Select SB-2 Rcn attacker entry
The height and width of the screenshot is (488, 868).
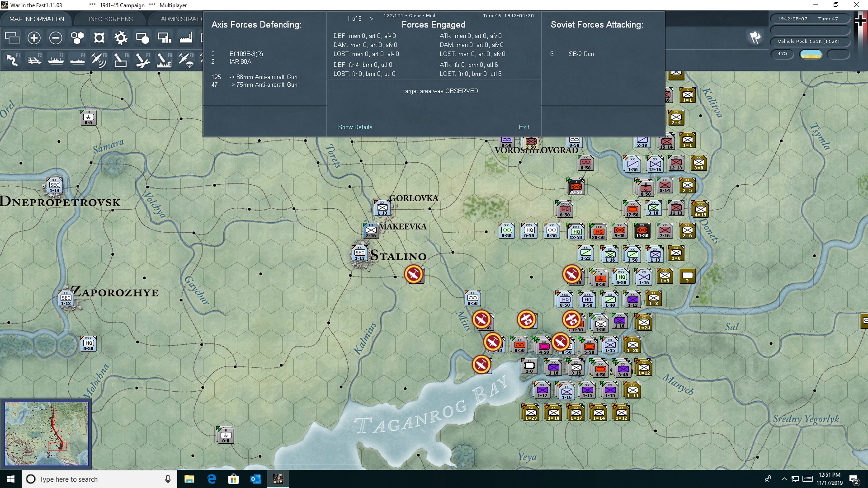(572, 54)
